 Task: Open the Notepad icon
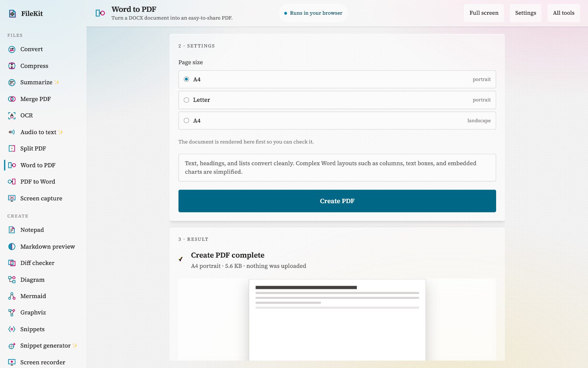(x=12, y=230)
